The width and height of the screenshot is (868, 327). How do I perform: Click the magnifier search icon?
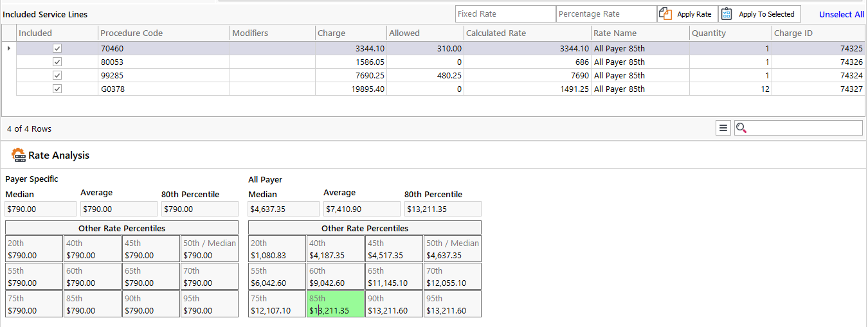coord(741,128)
